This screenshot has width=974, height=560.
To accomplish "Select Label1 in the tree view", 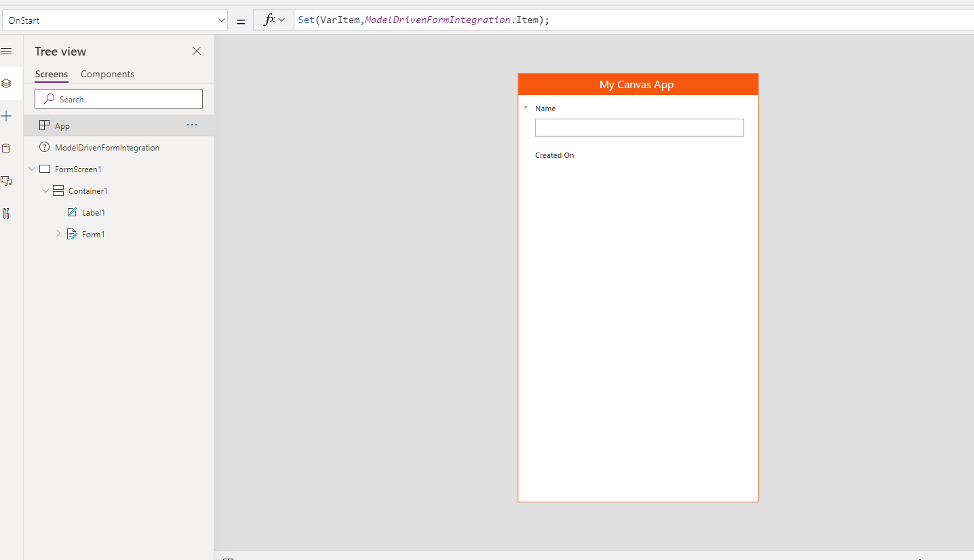I will click(93, 212).
